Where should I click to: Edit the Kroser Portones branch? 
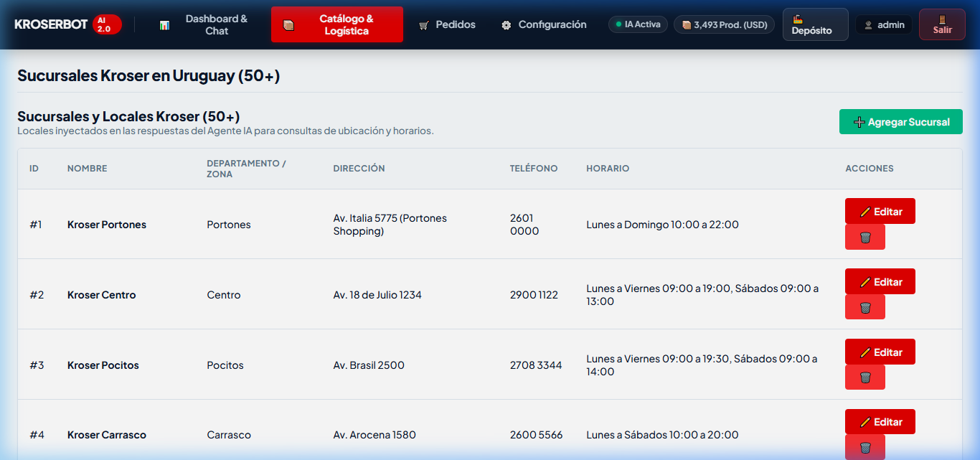[880, 211]
